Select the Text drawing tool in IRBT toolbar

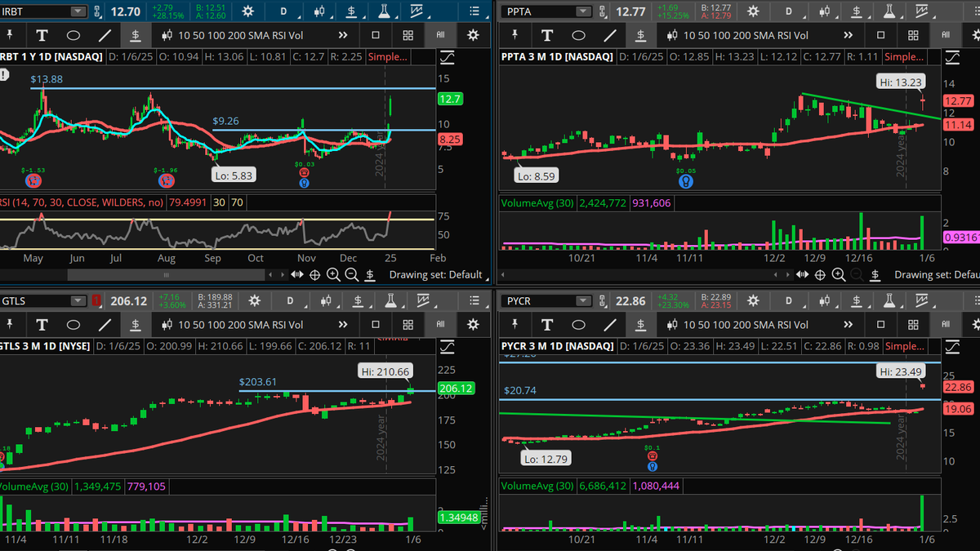[x=42, y=35]
